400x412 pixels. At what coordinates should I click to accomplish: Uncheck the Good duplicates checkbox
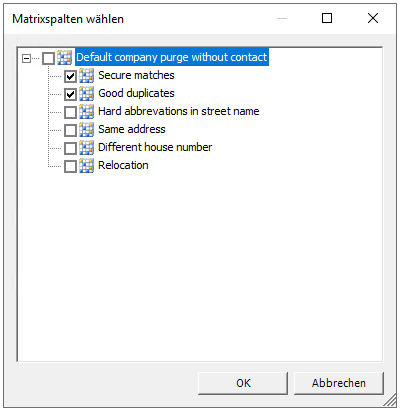point(70,94)
